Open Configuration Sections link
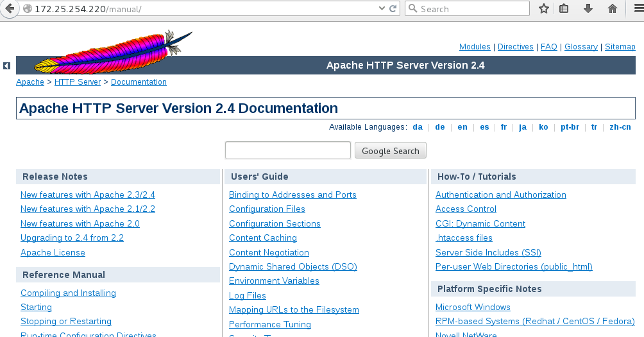 click(x=275, y=223)
